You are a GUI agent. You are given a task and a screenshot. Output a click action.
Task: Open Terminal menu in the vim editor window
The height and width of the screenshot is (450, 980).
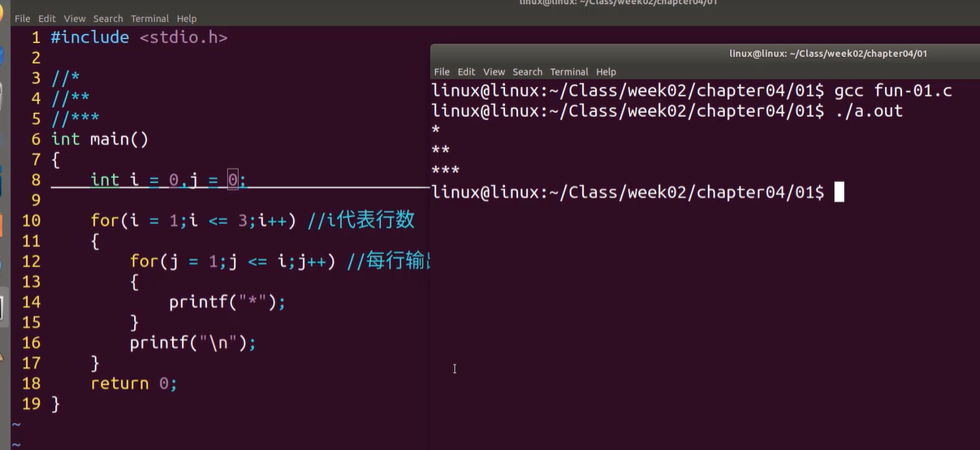[150, 19]
